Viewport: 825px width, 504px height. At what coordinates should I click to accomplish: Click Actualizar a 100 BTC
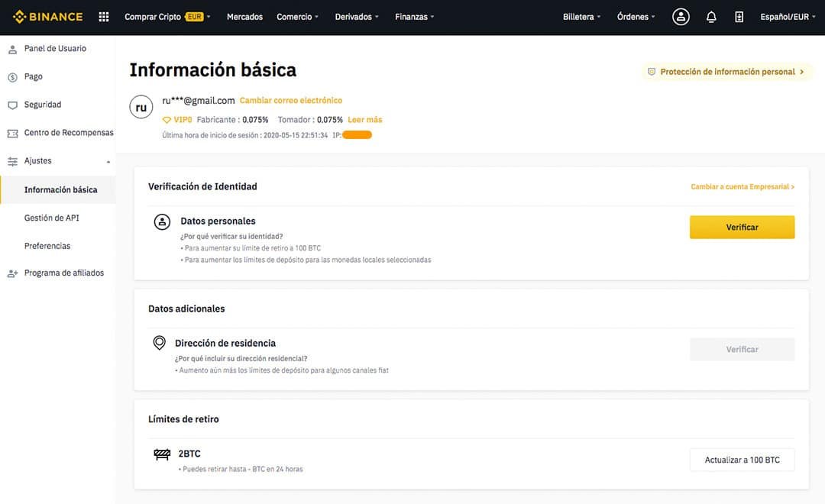pyautogui.click(x=742, y=460)
